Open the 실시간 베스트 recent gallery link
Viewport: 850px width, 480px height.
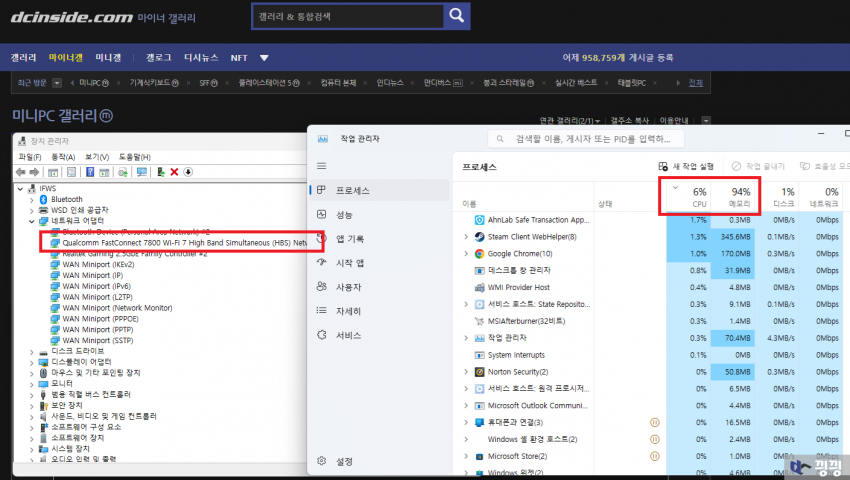pyautogui.click(x=576, y=83)
